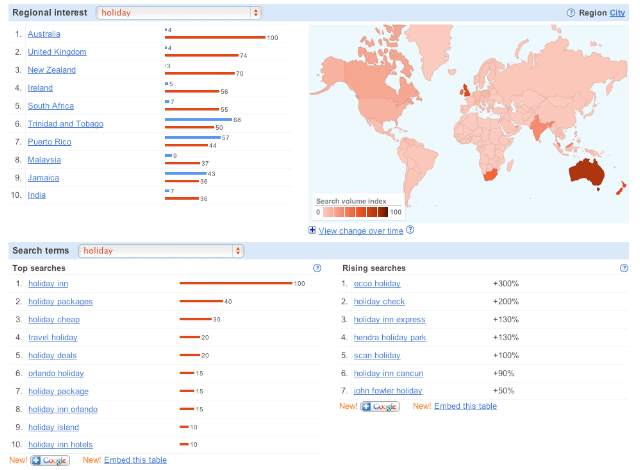Click the Add to Google button under Top searches
The image size is (640, 470).
[50, 461]
